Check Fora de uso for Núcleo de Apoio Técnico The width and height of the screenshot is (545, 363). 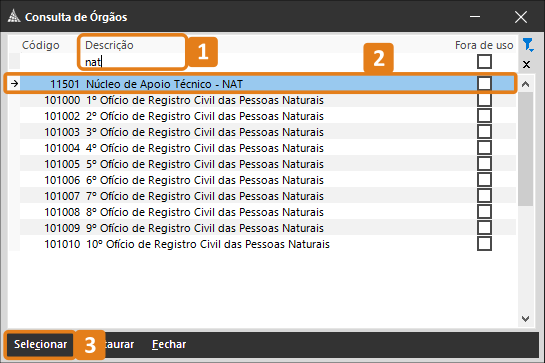coord(484,83)
